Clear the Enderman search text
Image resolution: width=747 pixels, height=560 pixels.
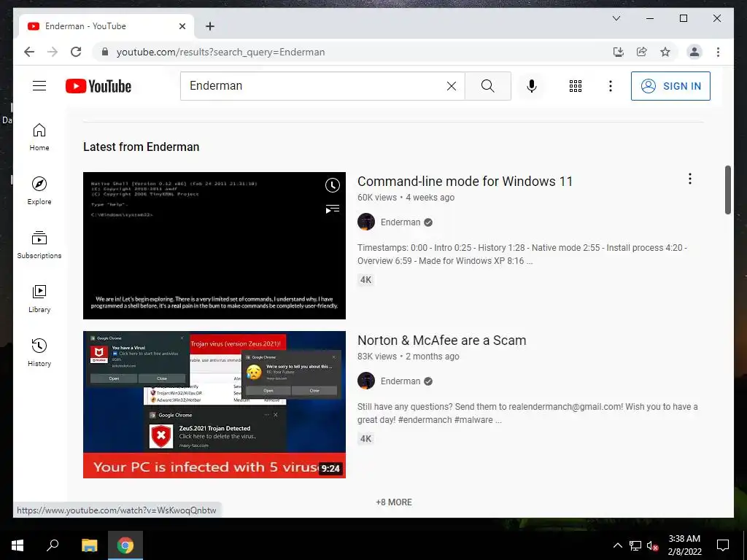coord(451,86)
